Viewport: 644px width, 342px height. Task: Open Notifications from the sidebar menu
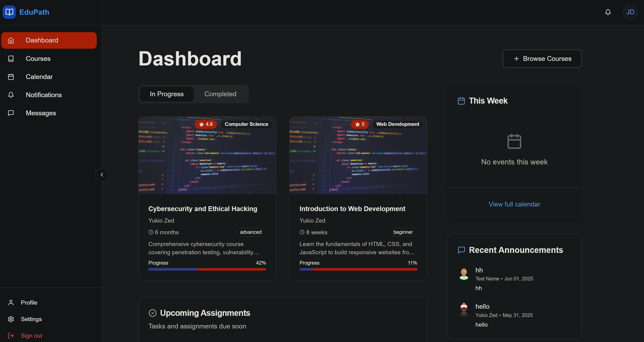tap(43, 95)
